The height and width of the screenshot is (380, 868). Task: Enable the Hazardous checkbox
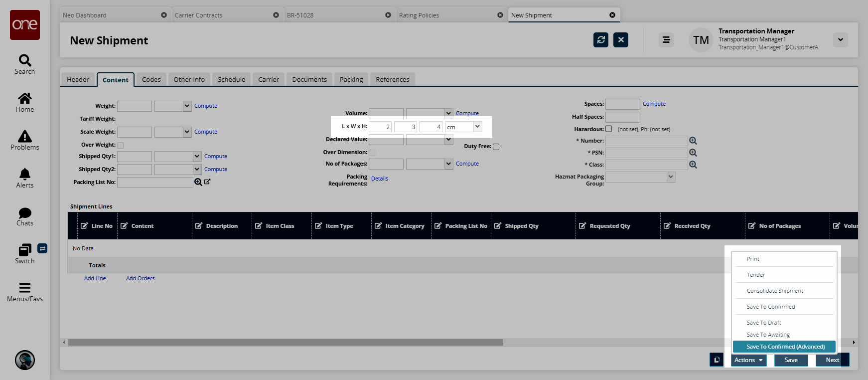click(x=608, y=129)
